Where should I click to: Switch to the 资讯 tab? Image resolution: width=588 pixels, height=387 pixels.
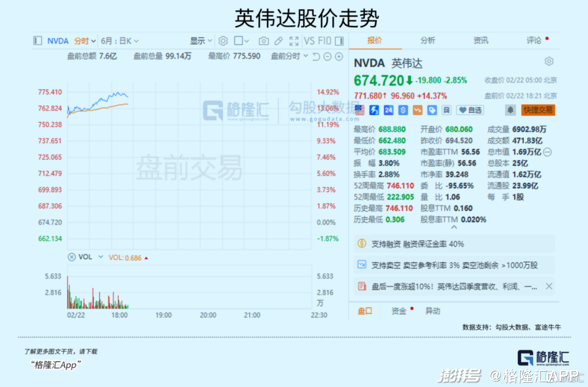[x=481, y=40]
